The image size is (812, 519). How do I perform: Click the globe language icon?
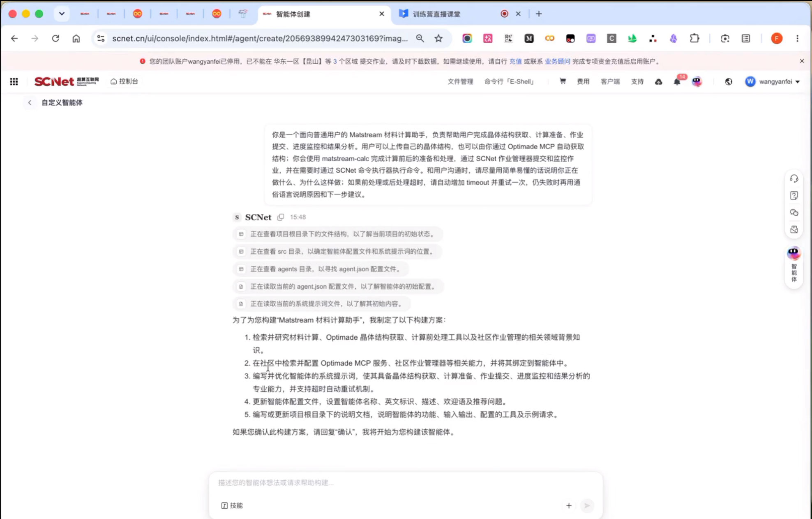click(729, 82)
